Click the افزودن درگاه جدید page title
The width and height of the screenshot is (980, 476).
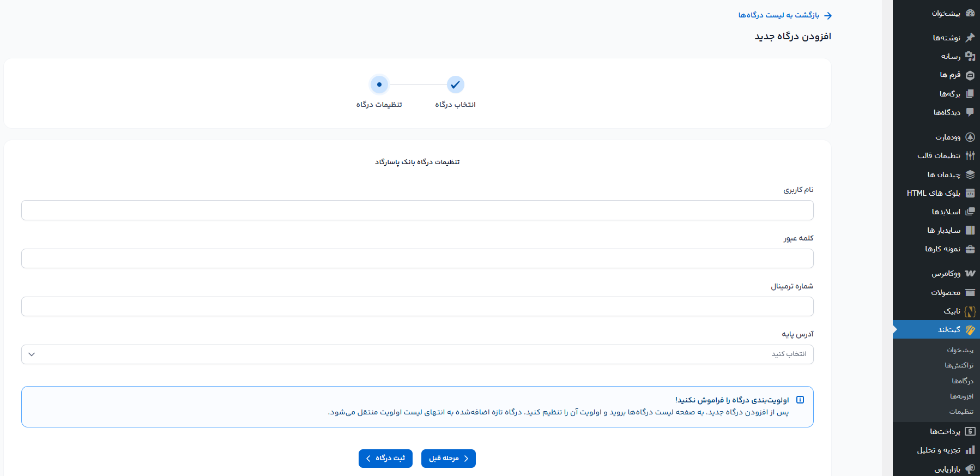793,37
